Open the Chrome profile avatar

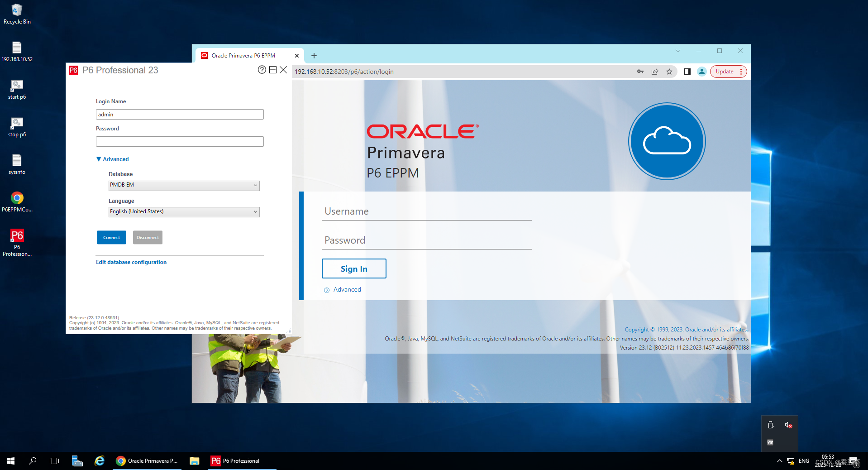click(702, 72)
